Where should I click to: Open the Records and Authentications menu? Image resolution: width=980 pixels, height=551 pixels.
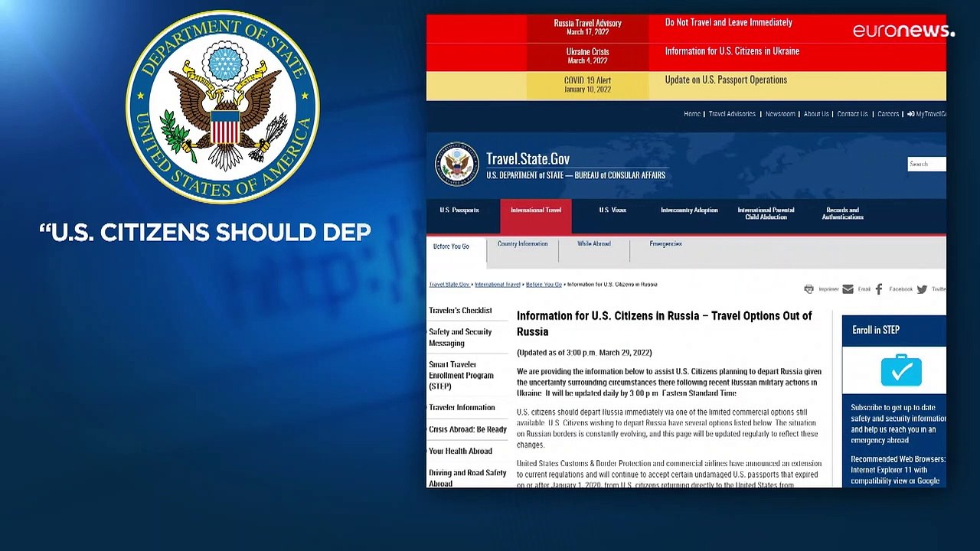842,214
